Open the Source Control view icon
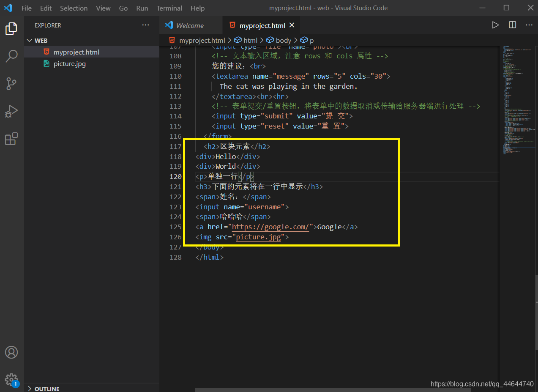Viewport: 538px width, 392px height. [x=11, y=83]
